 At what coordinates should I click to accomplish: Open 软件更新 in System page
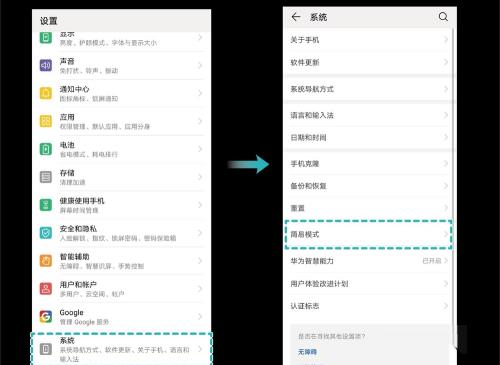point(368,62)
